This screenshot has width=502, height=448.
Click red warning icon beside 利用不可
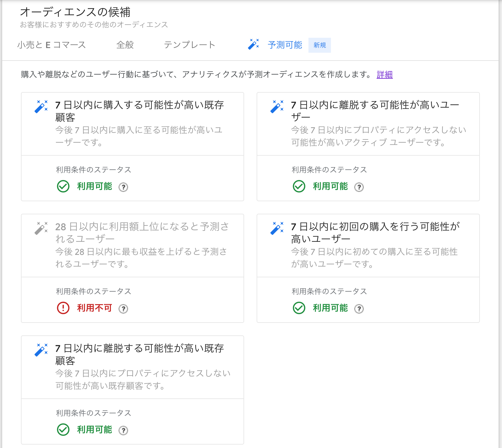tap(63, 308)
